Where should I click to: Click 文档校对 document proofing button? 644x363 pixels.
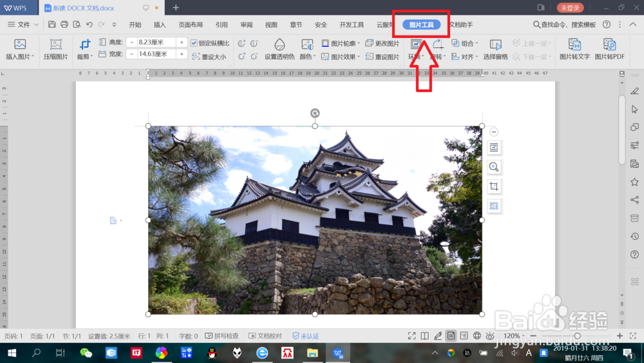(x=265, y=336)
